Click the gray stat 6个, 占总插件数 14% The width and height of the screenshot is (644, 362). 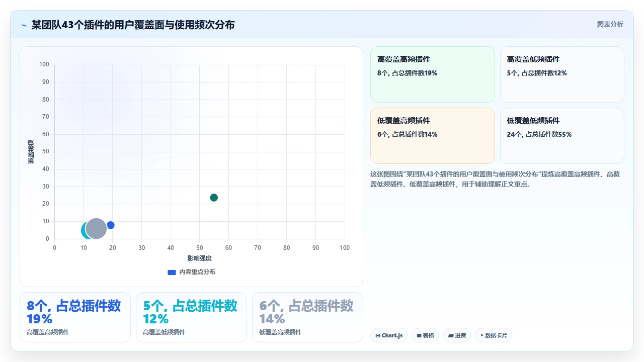306,312
